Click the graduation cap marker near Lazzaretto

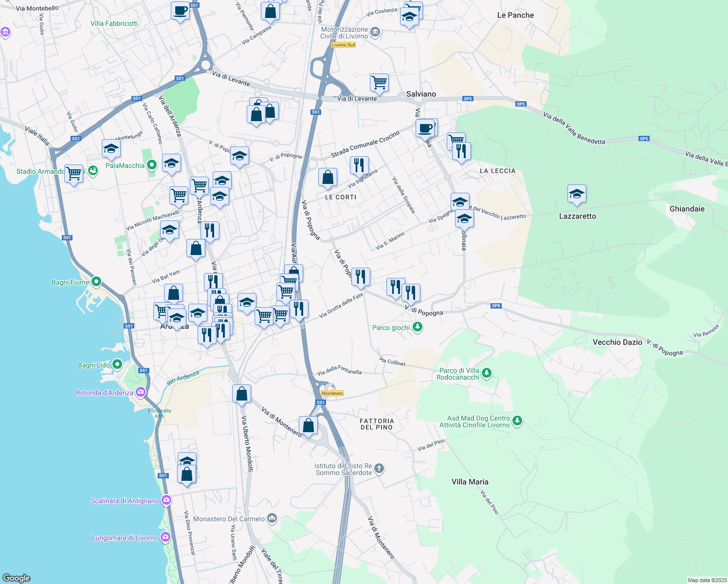tap(577, 193)
